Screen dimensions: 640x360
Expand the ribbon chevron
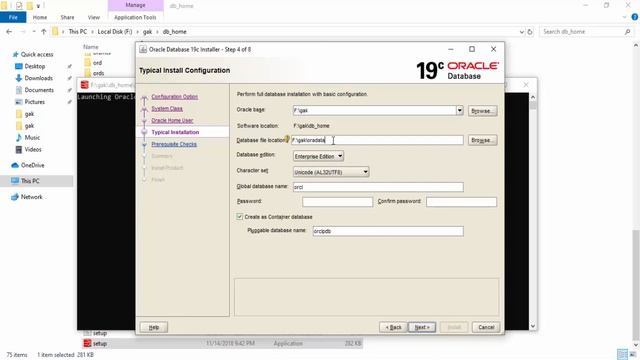624,18
